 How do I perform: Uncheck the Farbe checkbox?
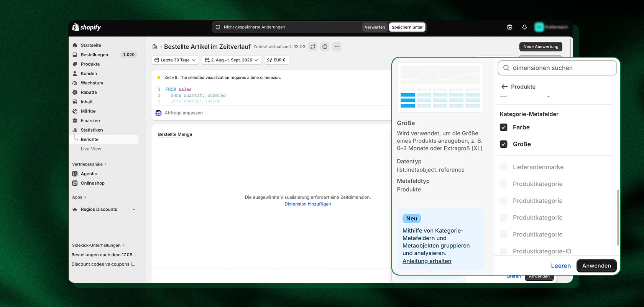tap(504, 127)
